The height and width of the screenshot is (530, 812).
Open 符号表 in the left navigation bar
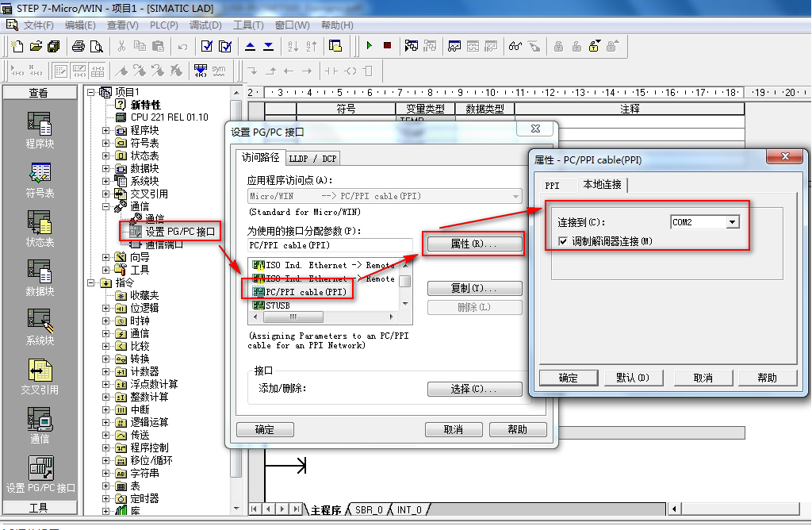pyautogui.click(x=40, y=180)
